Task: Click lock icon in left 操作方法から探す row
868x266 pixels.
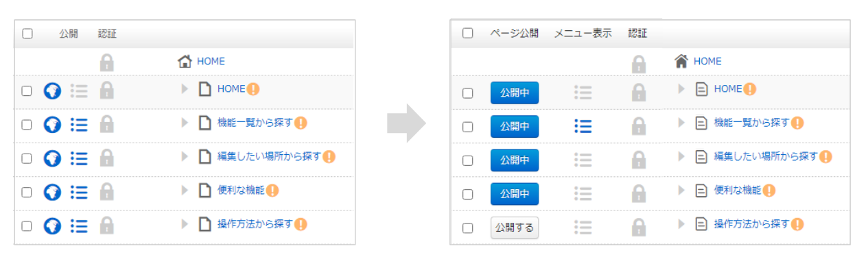Action: click(x=106, y=225)
